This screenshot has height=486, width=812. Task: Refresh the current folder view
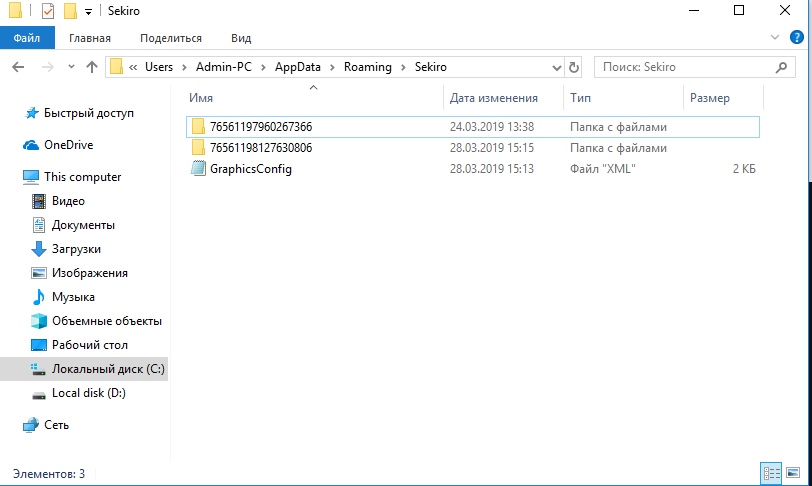pos(574,67)
